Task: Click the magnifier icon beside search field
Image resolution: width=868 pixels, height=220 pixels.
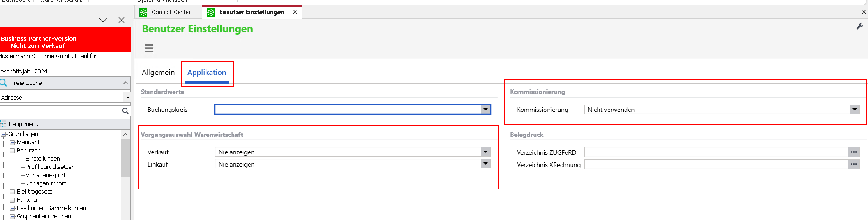Action: point(125,111)
